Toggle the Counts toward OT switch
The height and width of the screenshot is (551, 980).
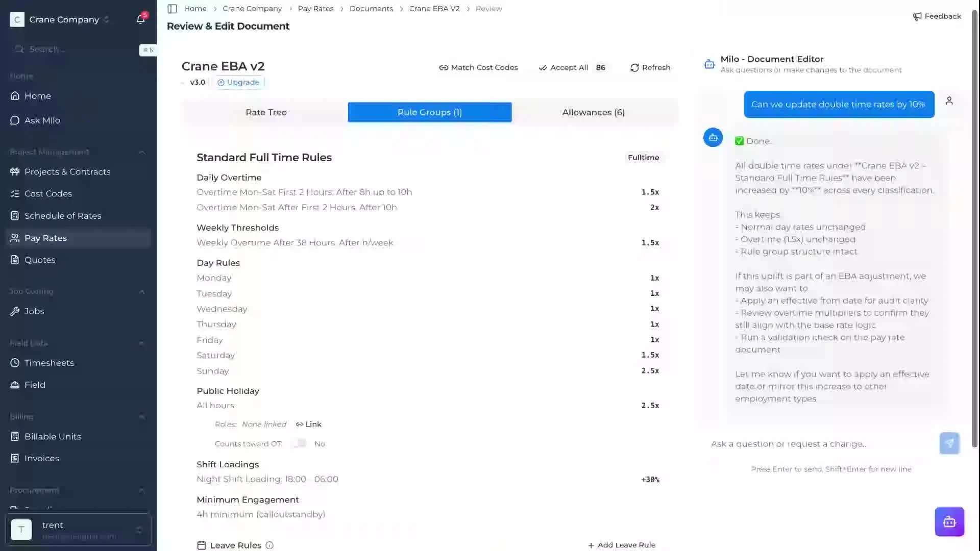click(x=300, y=443)
